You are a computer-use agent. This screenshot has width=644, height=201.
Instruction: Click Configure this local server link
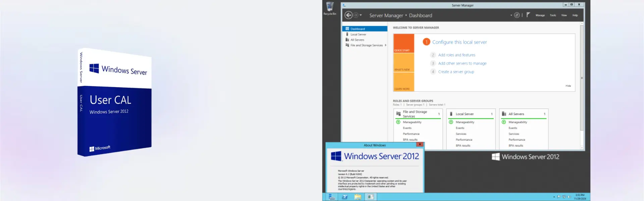[x=459, y=42]
